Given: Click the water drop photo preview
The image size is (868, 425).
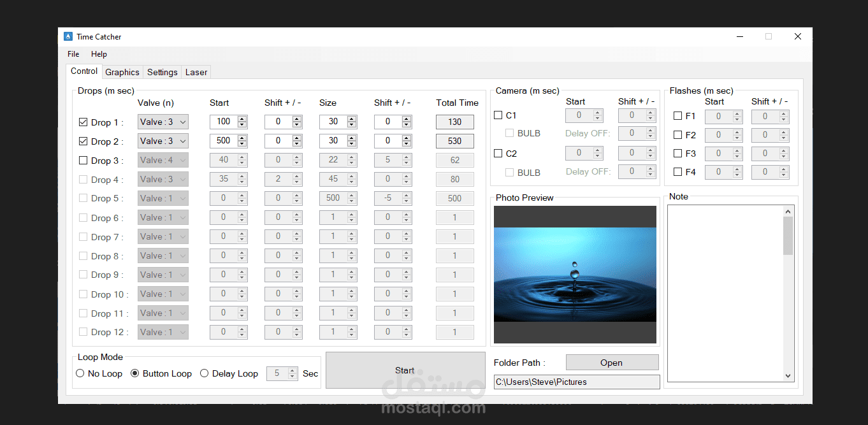Looking at the screenshot, I should (575, 275).
